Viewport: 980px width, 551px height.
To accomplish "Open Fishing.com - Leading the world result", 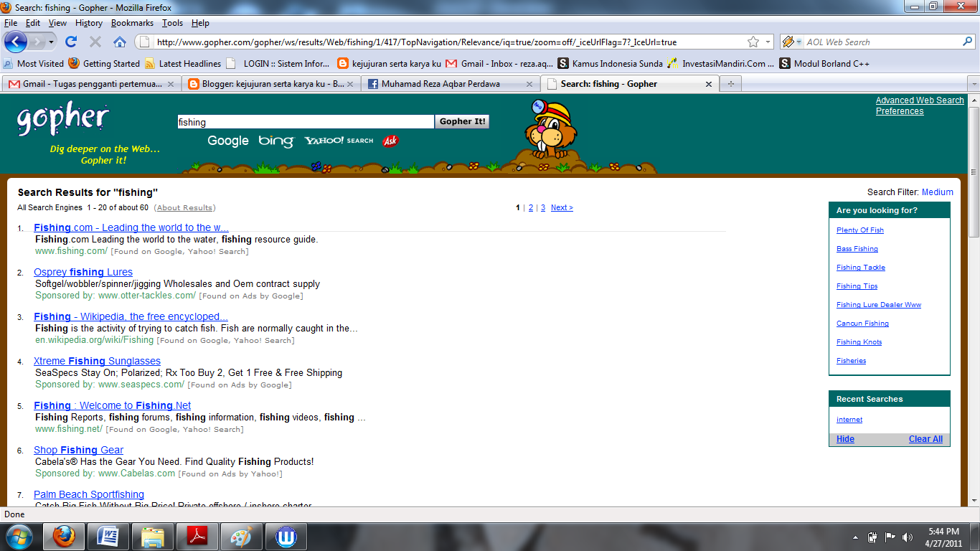I will coord(131,227).
